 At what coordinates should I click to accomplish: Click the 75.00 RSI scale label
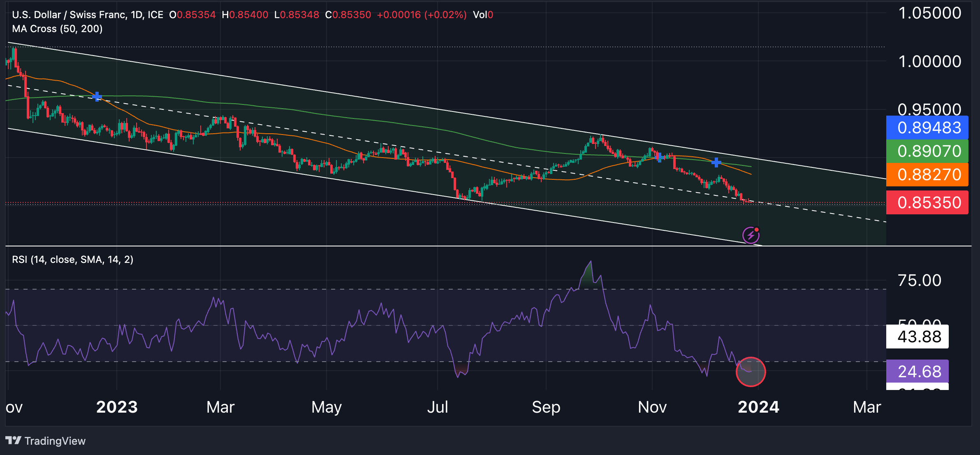(x=920, y=281)
